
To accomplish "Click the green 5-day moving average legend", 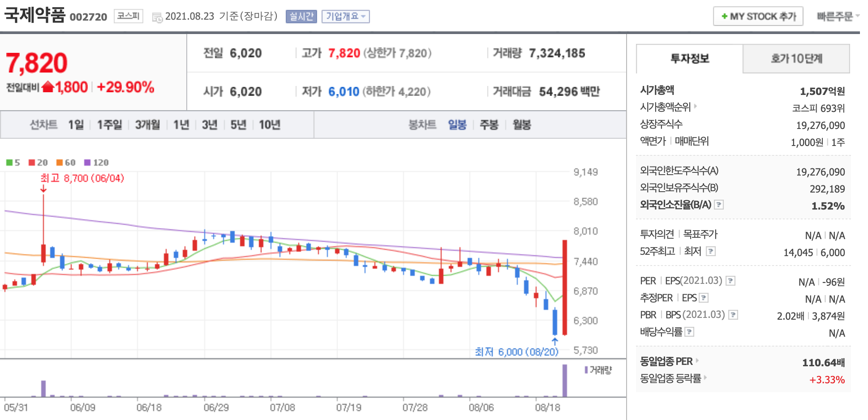I will click(x=13, y=163).
